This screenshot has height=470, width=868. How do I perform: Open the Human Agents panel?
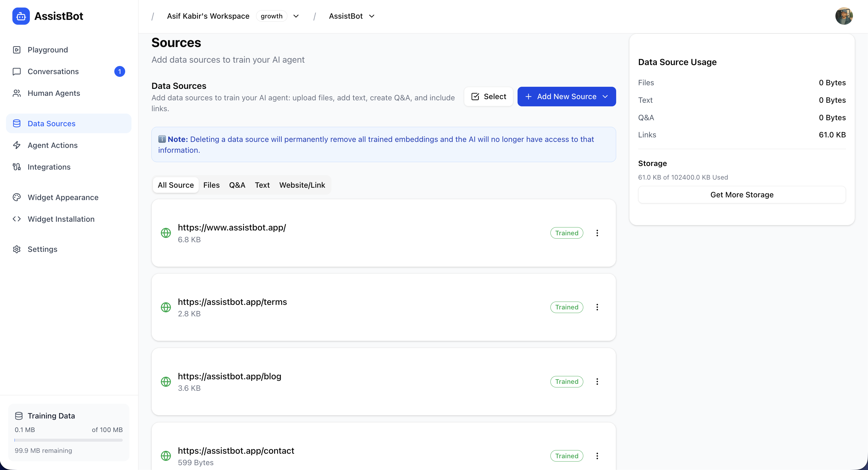point(54,93)
